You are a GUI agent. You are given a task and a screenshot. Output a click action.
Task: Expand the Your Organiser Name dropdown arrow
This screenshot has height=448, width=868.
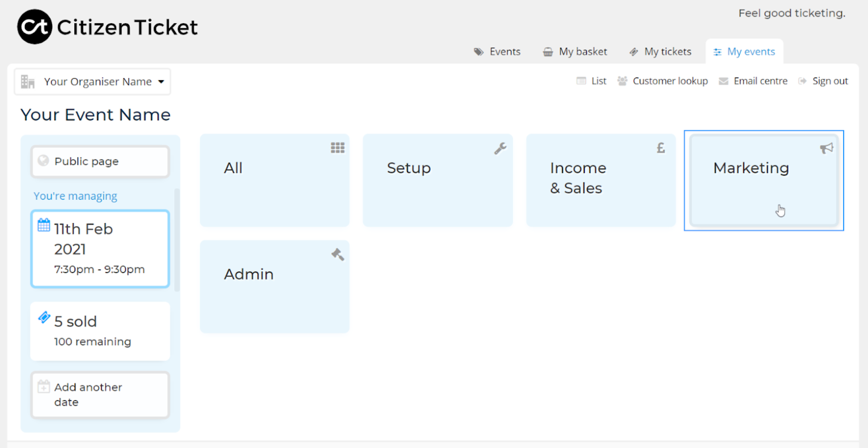(x=161, y=82)
